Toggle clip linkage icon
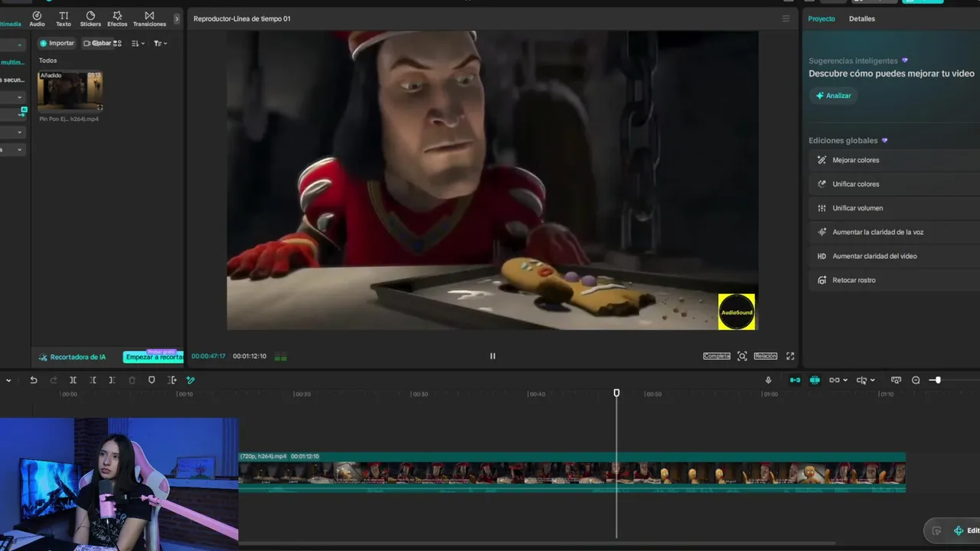The width and height of the screenshot is (980, 551). pos(835,380)
